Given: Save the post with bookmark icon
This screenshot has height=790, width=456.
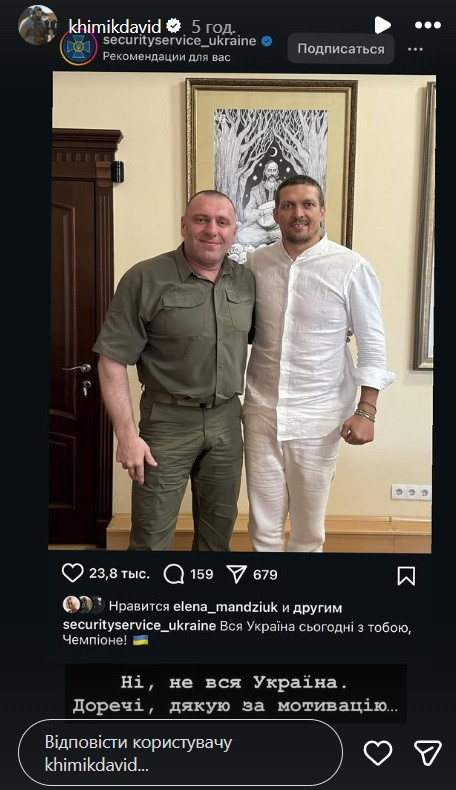Looking at the screenshot, I should [406, 575].
